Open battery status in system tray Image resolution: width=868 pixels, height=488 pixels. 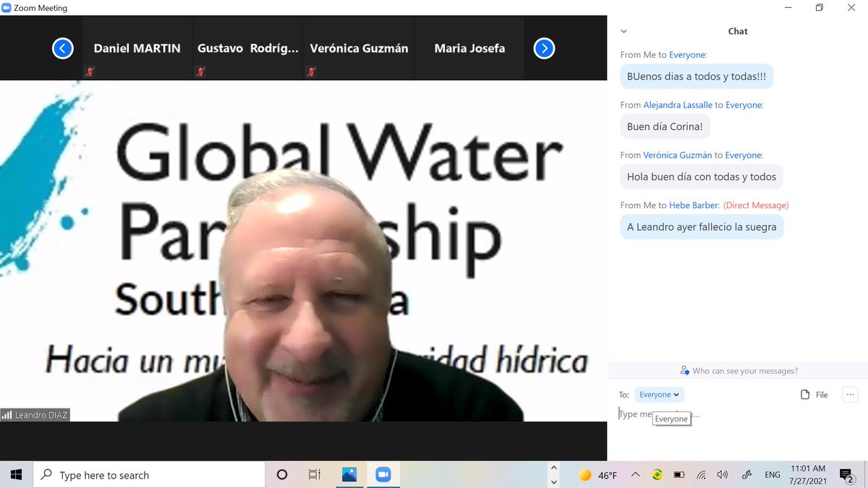coord(678,475)
